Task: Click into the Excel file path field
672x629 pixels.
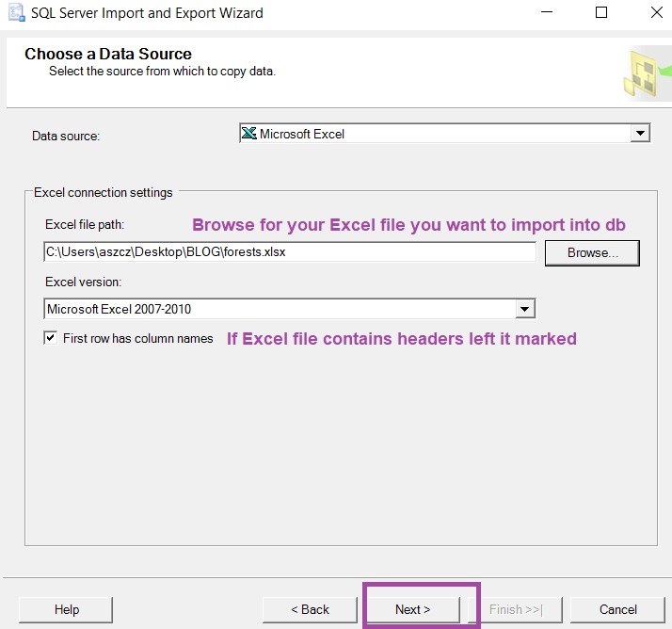Action: point(290,252)
